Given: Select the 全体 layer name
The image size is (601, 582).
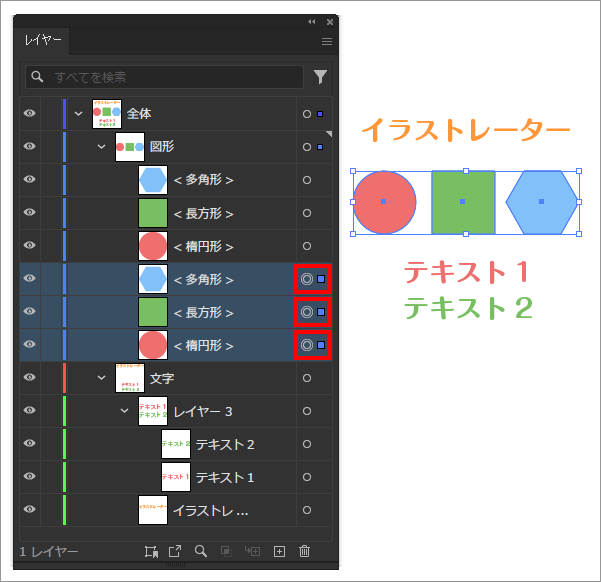Looking at the screenshot, I should 139,113.
